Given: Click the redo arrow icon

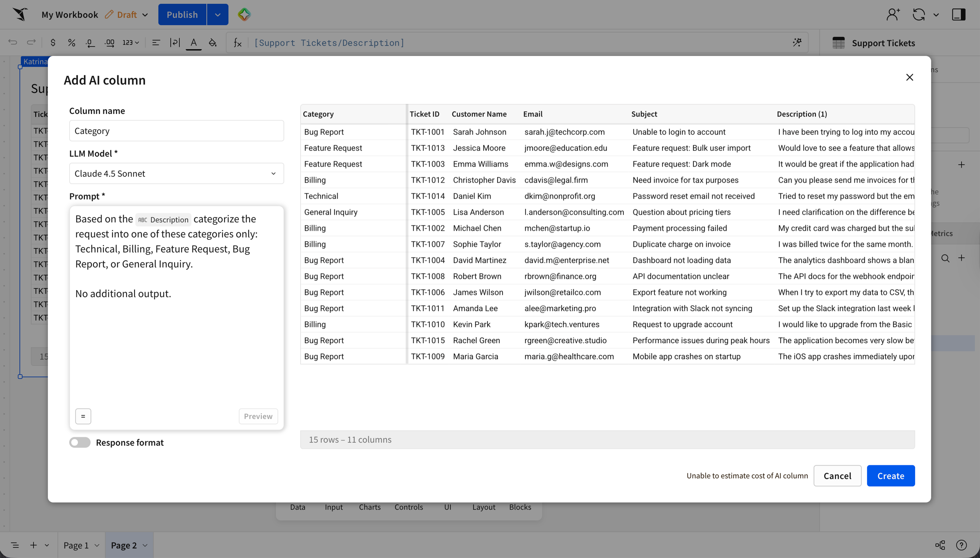Looking at the screenshot, I should click(x=31, y=42).
